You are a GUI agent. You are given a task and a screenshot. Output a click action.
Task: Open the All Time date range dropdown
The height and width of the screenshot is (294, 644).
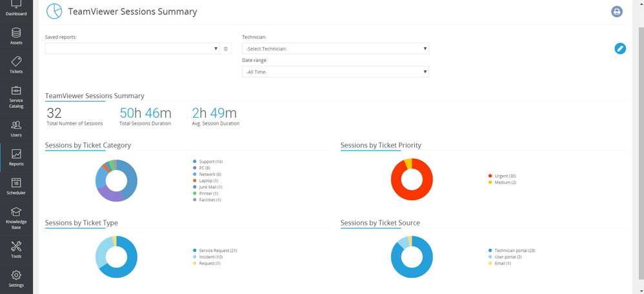[335, 72]
